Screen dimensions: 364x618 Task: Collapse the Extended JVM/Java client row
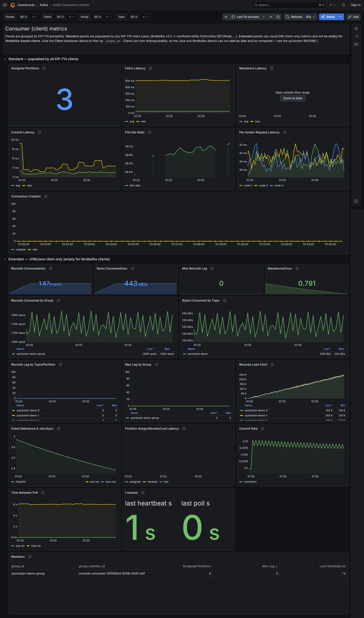click(x=5, y=259)
